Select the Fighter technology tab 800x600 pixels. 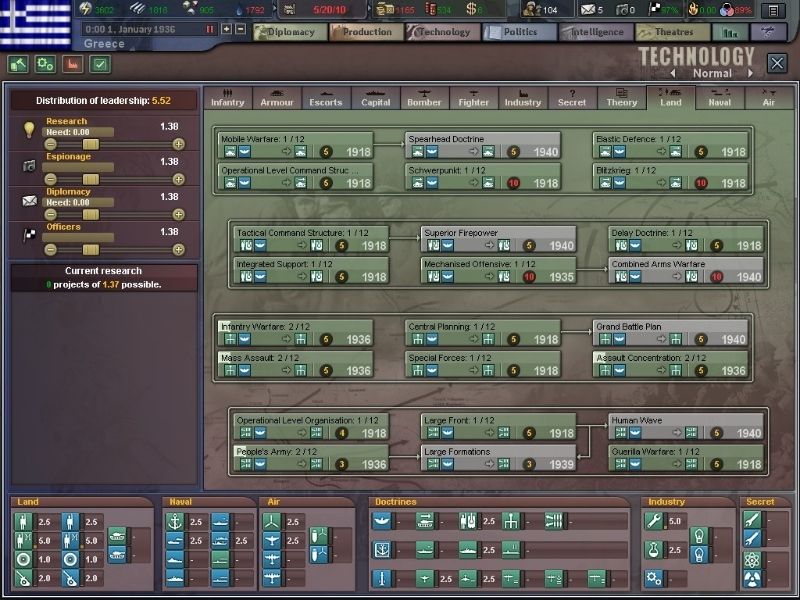point(473,97)
